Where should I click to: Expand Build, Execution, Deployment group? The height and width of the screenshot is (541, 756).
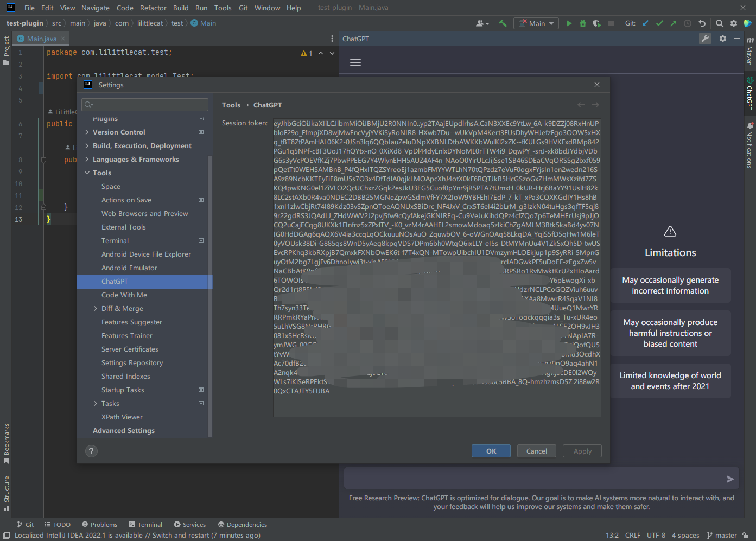click(87, 145)
